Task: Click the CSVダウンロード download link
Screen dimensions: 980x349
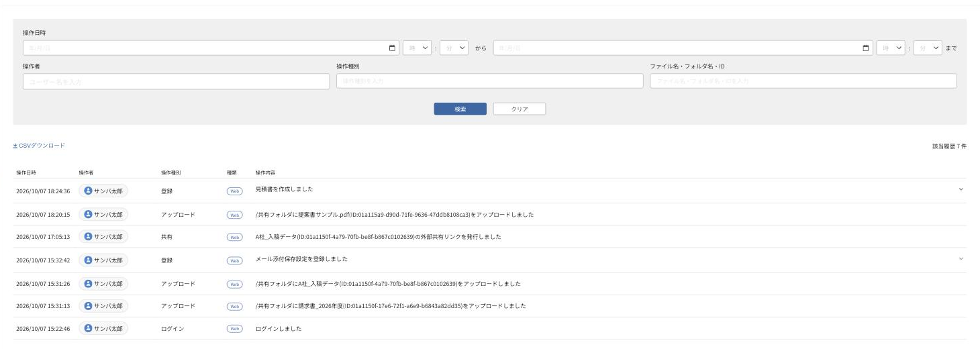Action: pos(39,146)
